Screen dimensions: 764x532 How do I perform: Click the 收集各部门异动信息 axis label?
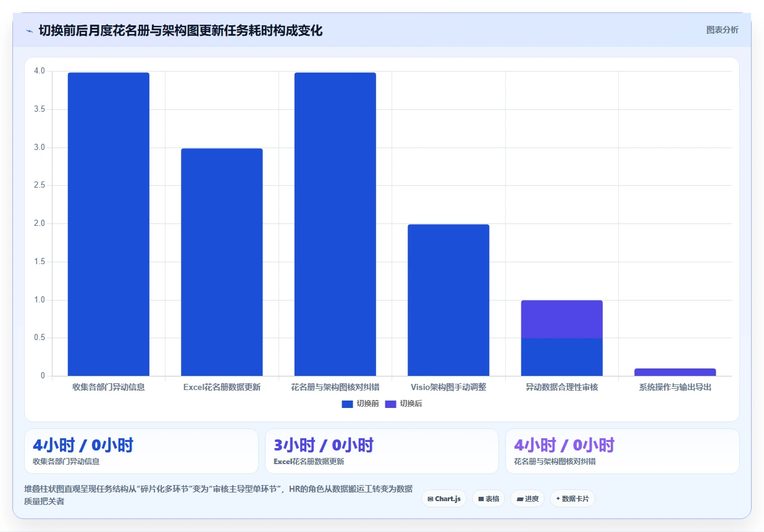[x=109, y=388]
